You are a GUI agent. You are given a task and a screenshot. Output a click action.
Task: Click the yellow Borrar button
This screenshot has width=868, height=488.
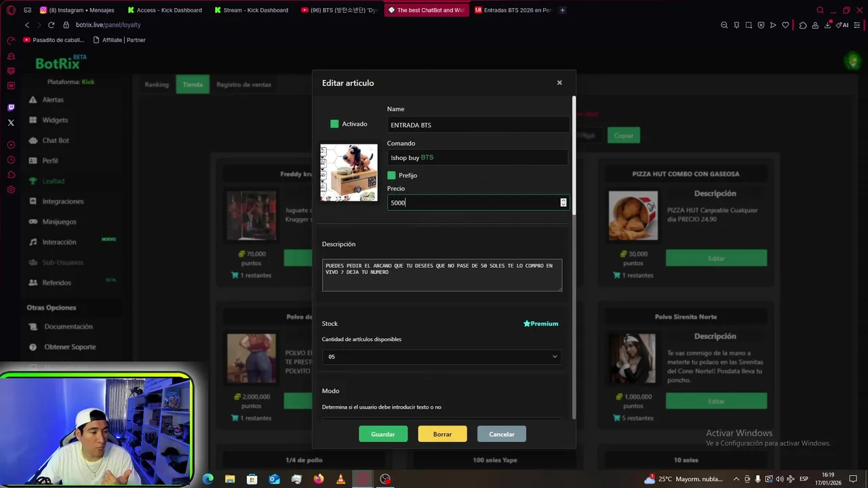(442, 434)
